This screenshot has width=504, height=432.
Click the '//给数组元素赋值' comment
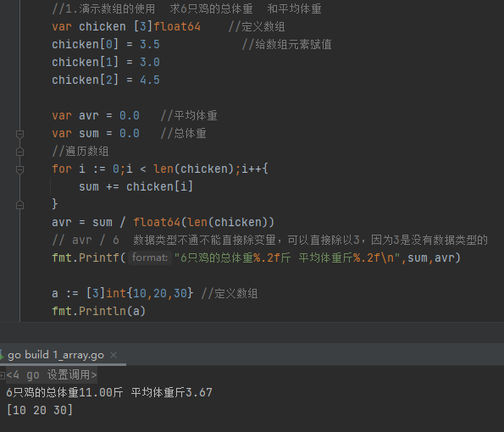286,44
